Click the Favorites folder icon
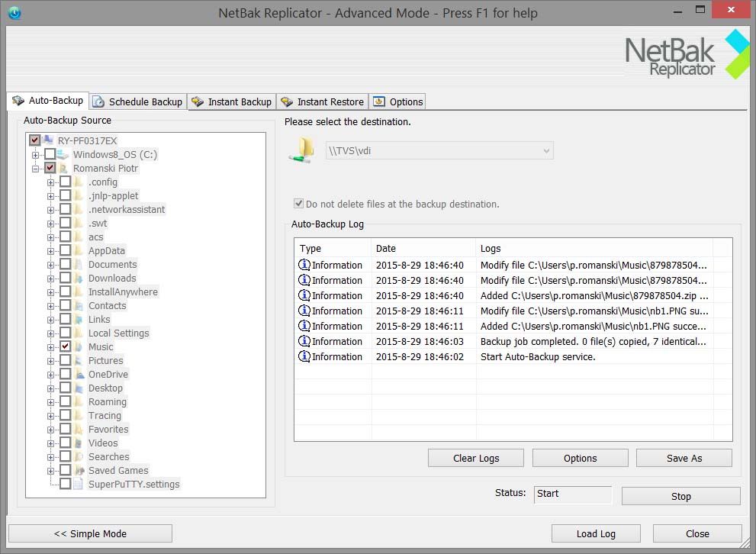The image size is (756, 554). (79, 429)
